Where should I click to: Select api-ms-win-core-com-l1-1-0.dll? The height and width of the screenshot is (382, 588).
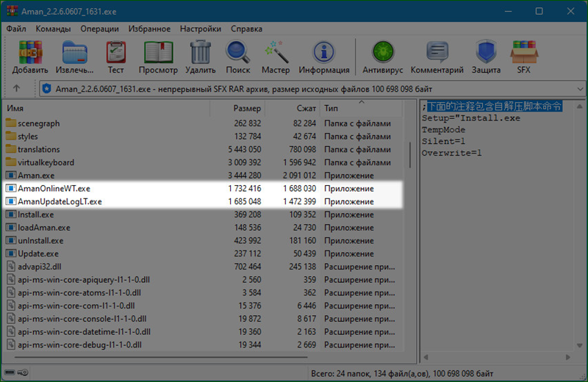(76, 306)
